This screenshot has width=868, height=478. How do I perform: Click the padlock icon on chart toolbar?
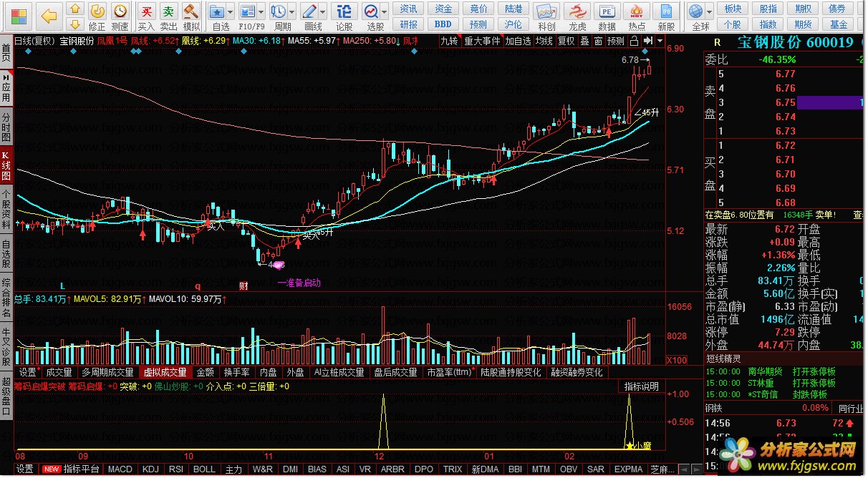coord(634,41)
